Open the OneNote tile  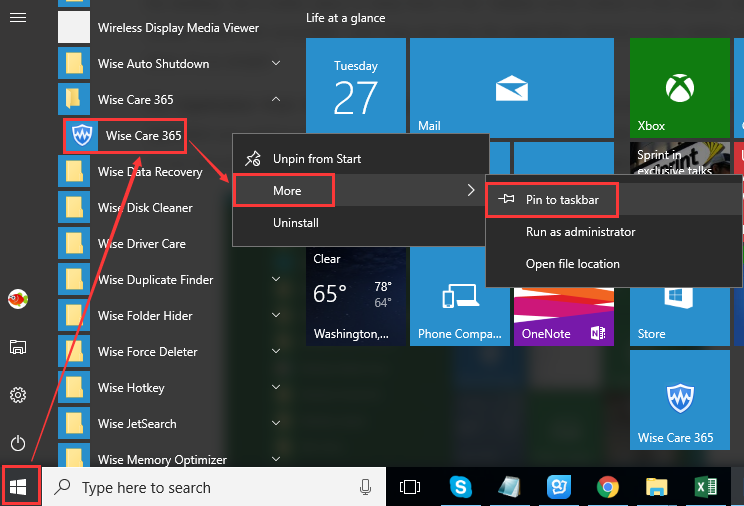pyautogui.click(x=564, y=316)
